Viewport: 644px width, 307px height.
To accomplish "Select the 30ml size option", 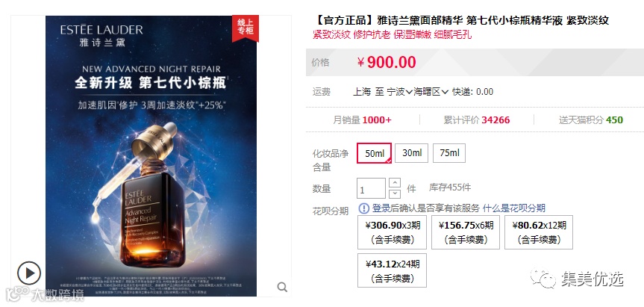I will 411,153.
